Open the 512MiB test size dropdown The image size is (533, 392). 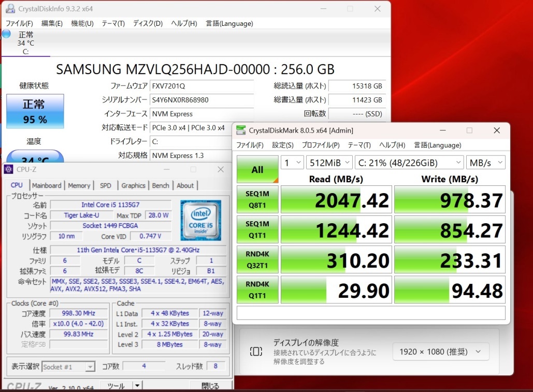[x=329, y=163]
